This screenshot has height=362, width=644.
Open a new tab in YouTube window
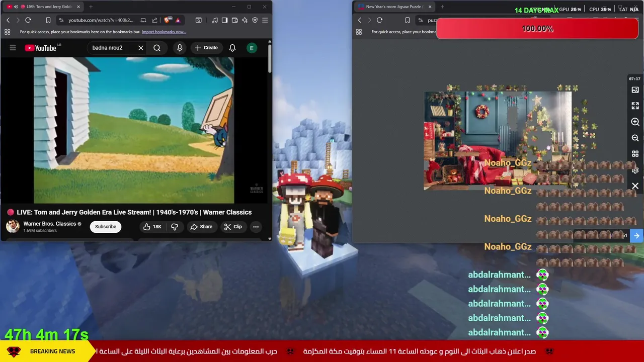coord(91,7)
